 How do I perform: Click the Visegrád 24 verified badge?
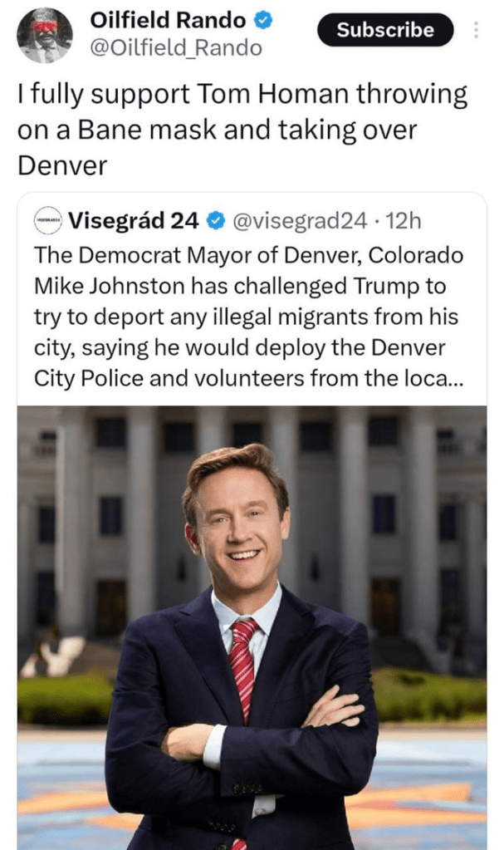coord(216,221)
